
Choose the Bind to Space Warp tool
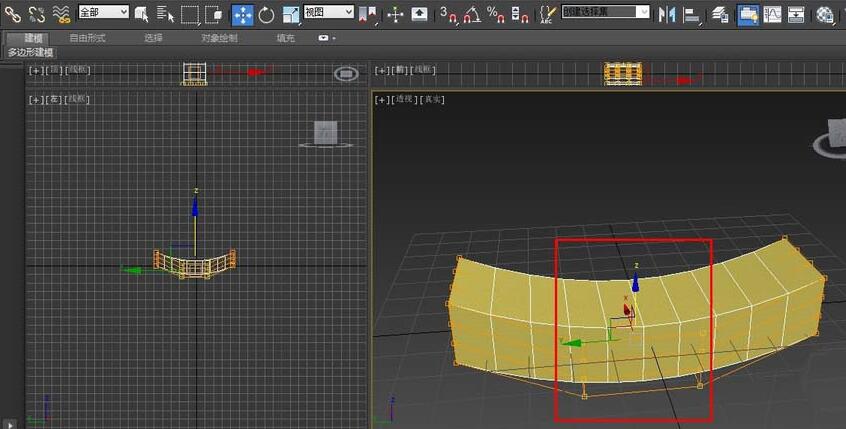[62, 14]
